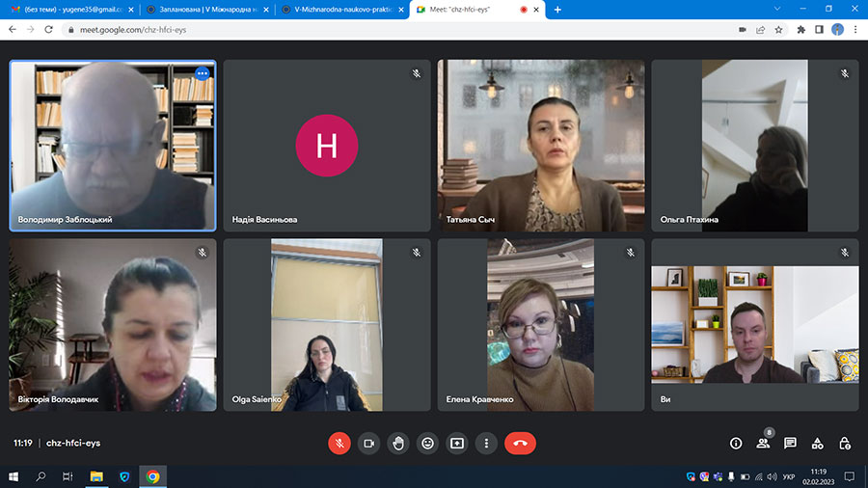
Task: Open the Activities shapes icon
Action: [x=817, y=444]
